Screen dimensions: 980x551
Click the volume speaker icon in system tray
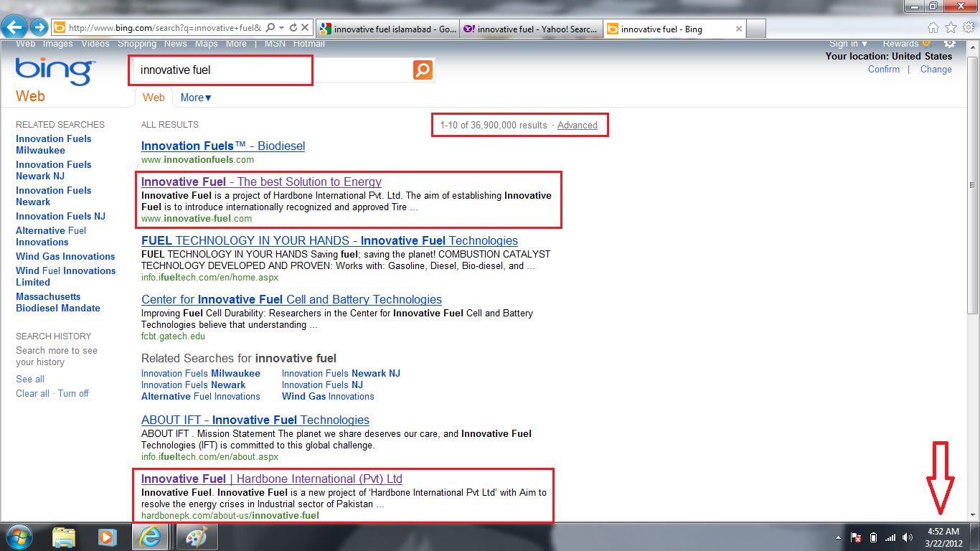908,537
